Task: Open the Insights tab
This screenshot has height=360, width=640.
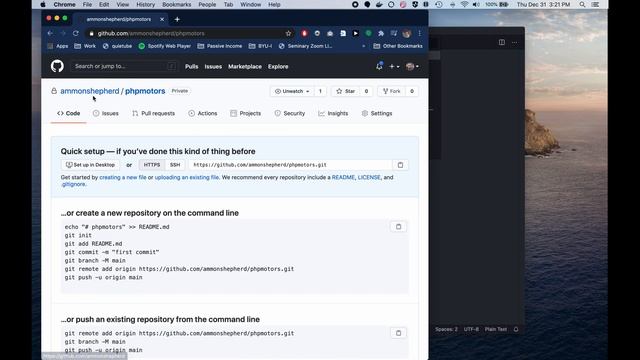Action: click(x=333, y=113)
